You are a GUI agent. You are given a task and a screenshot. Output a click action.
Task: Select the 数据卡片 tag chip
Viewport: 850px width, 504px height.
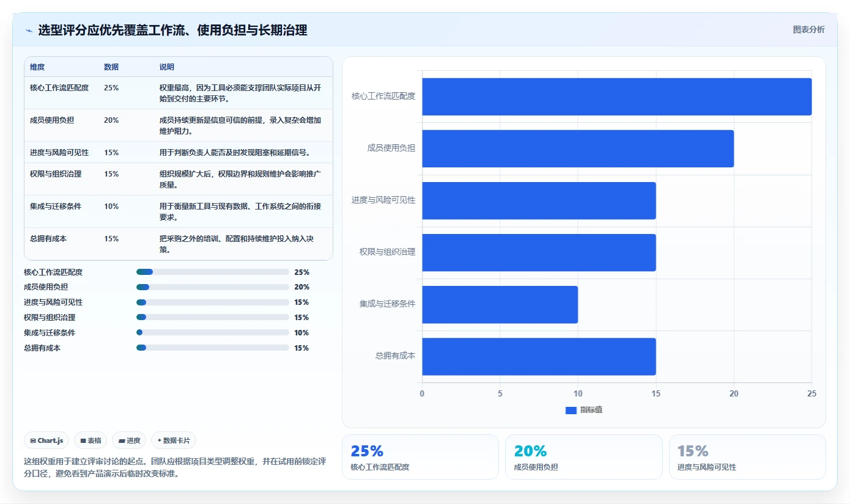click(x=174, y=440)
